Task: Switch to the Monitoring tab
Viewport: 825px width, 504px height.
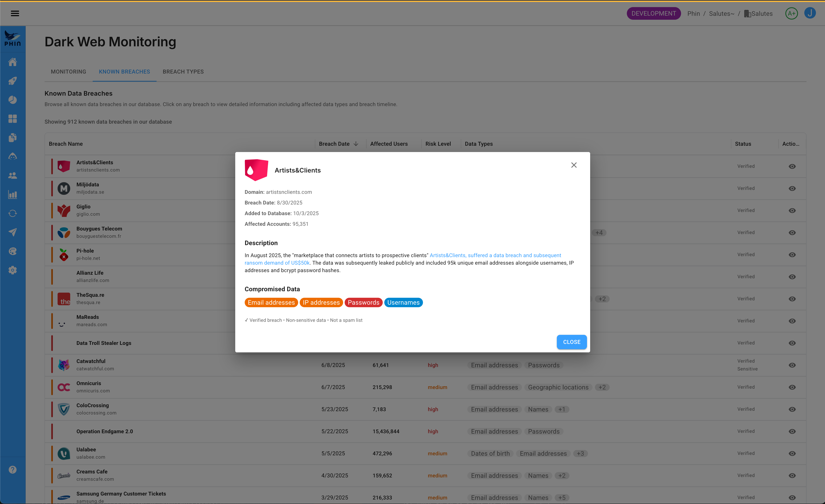Action: (x=68, y=72)
